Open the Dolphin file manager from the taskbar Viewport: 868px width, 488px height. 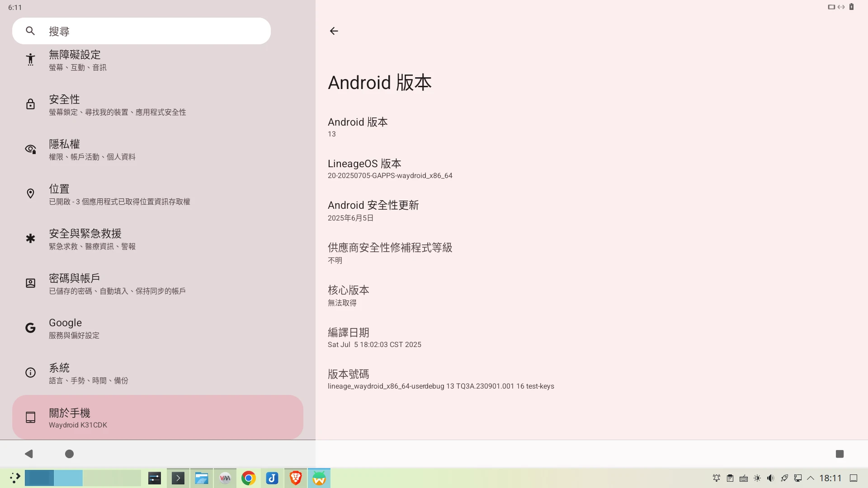[x=202, y=478]
